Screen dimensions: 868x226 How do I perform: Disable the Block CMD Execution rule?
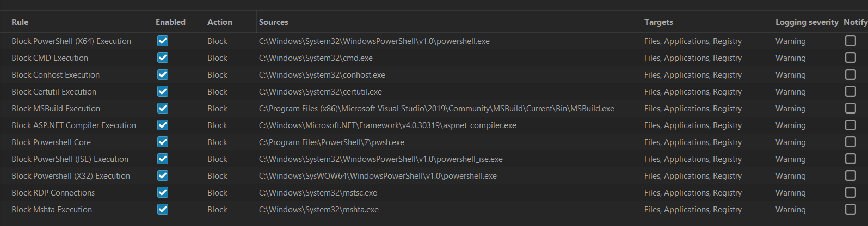click(163, 58)
